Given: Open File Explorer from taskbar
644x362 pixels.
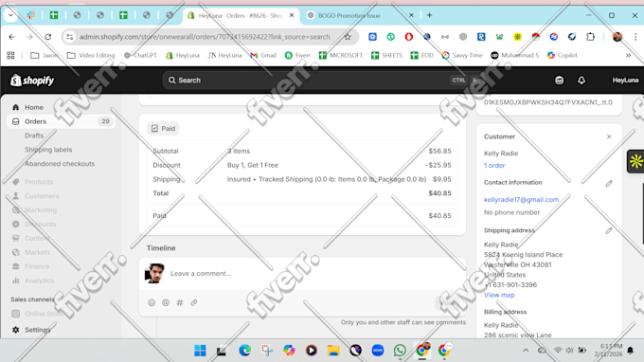Looking at the screenshot, I should [x=333, y=351].
